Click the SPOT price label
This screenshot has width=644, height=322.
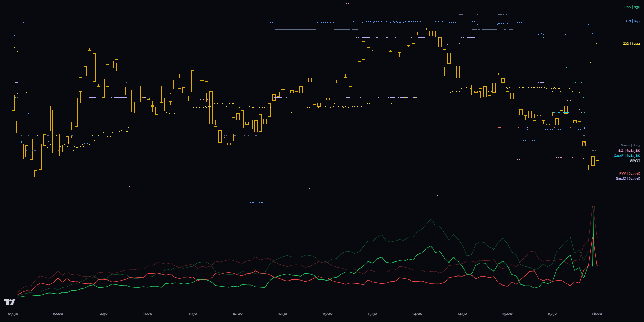(635, 161)
